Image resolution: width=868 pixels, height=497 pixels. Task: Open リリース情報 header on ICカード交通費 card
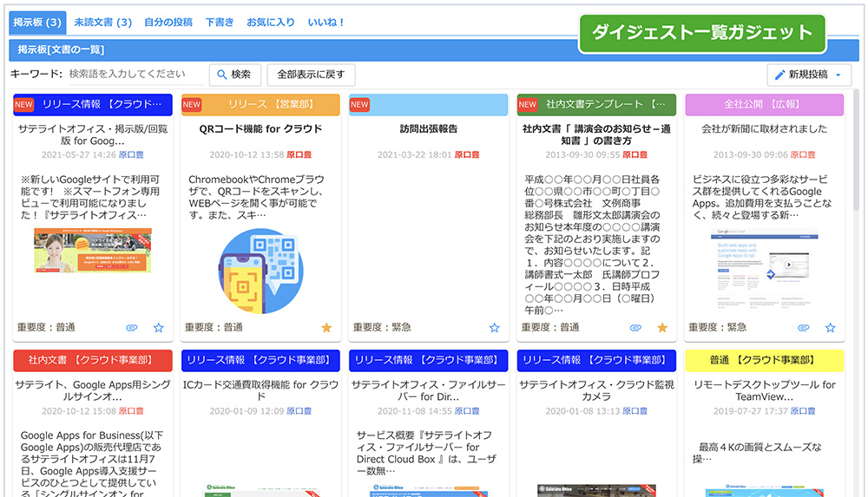260,360
